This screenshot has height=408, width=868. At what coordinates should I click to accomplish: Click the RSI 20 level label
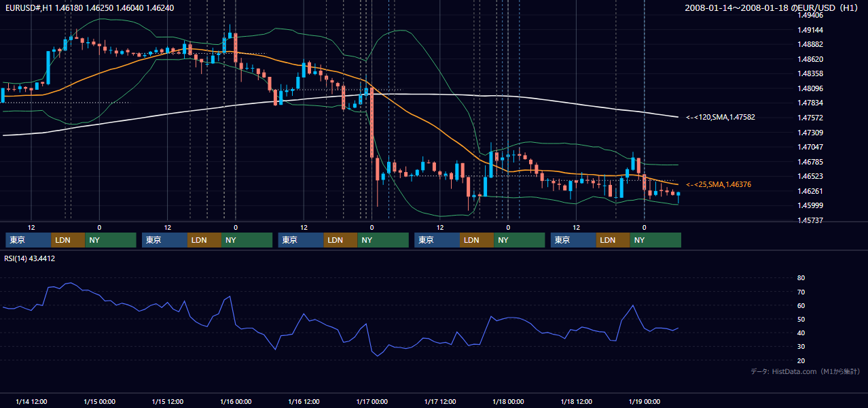(801, 360)
